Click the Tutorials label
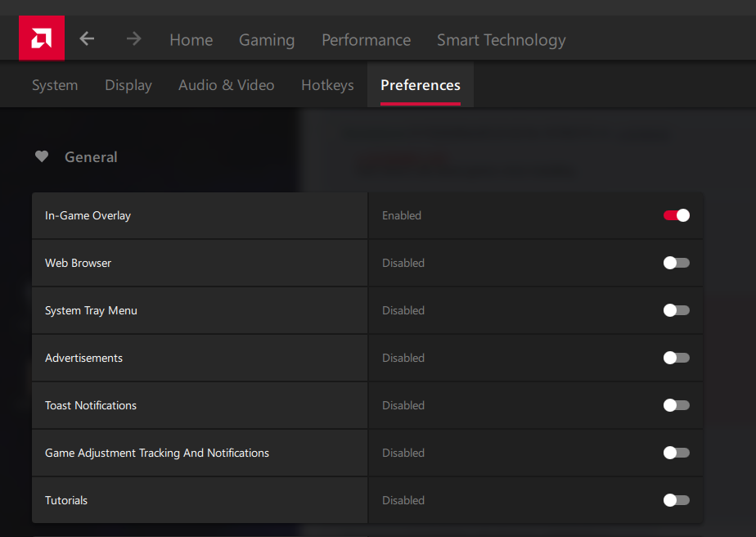The height and width of the screenshot is (537, 756). pyautogui.click(x=66, y=500)
